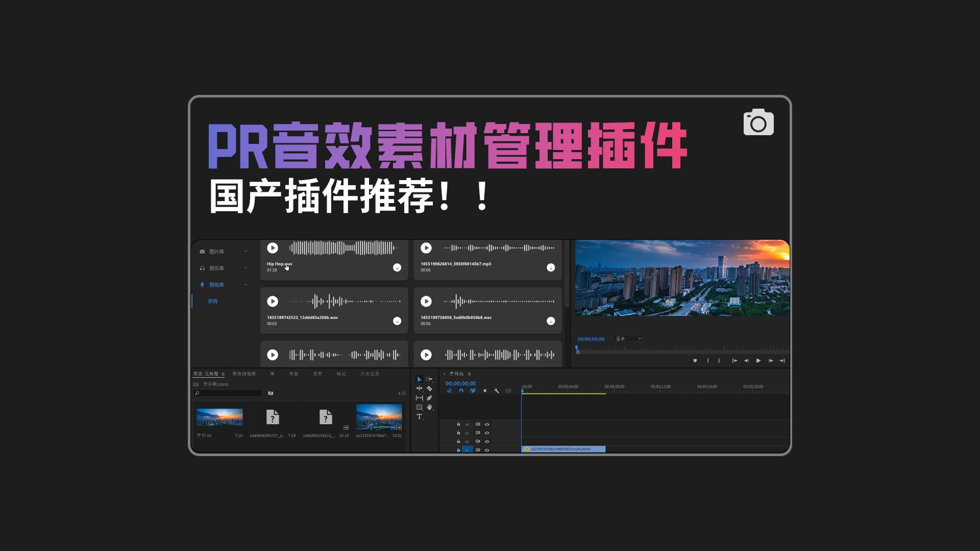Switch to the 标记 tab
Image resolution: width=980 pixels, height=551 pixels.
pos(341,374)
